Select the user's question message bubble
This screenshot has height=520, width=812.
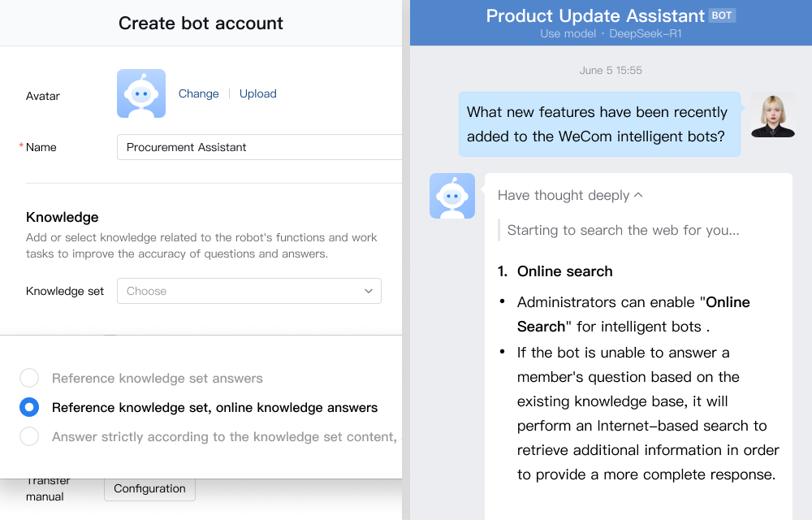pyautogui.click(x=598, y=124)
